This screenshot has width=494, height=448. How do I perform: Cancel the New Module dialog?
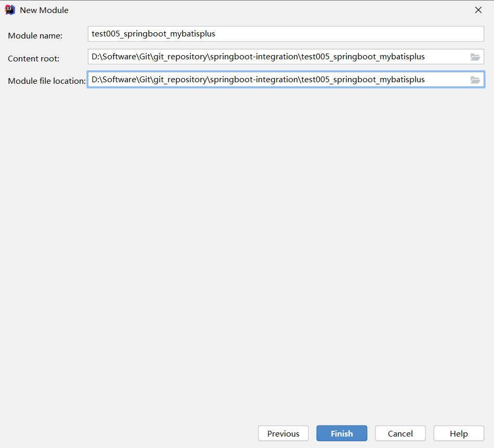click(x=400, y=433)
